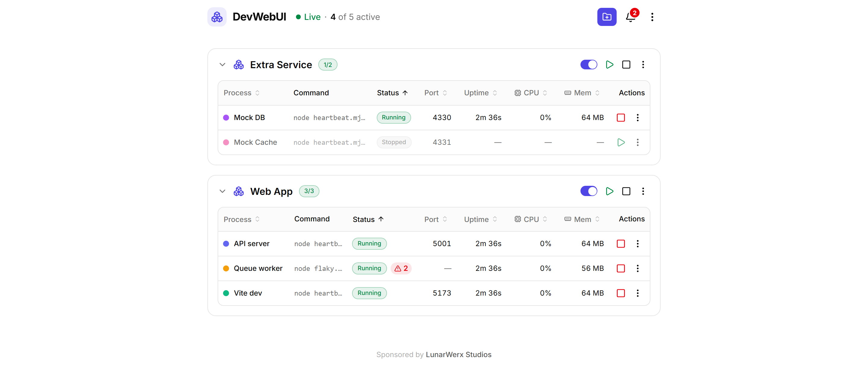868x374 pixels.
Task: Sort Extra Service table by Port
Action: [x=436, y=93]
